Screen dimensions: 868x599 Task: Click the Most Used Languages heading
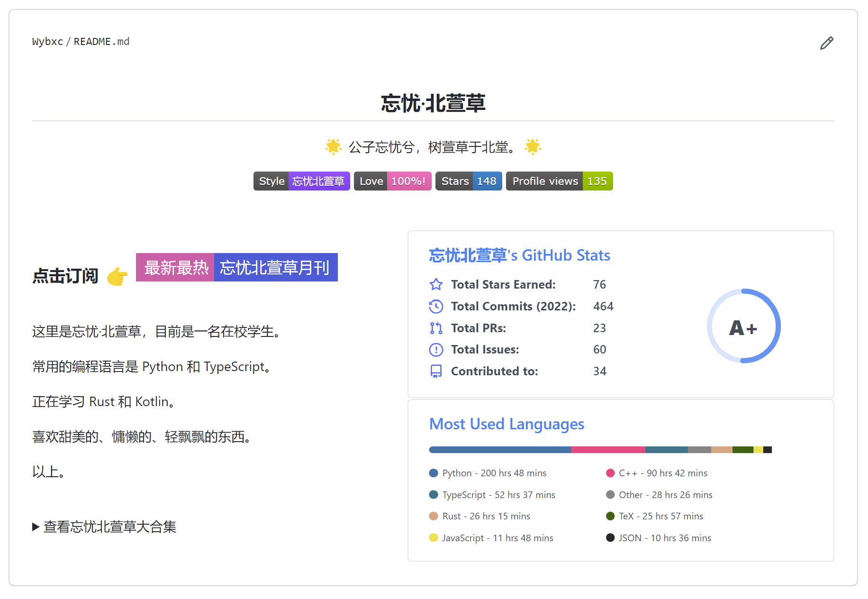pyautogui.click(x=506, y=424)
